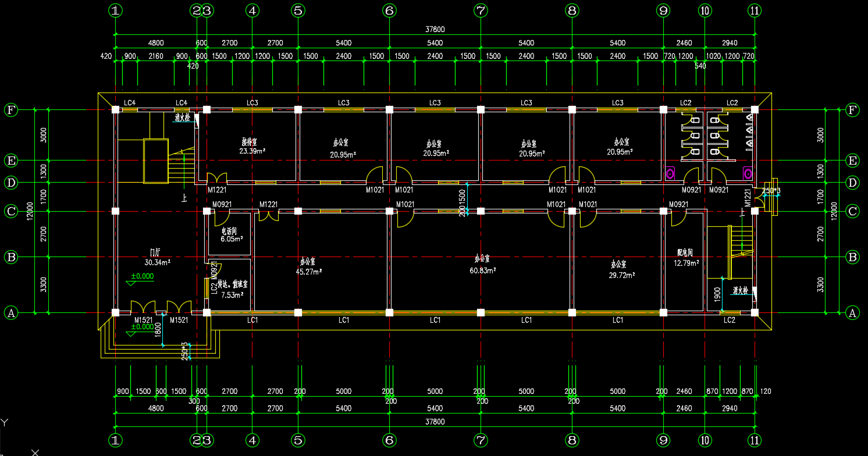Select the 120 dimension text
Viewport: 868px width, 456px height.
pyautogui.click(x=766, y=391)
